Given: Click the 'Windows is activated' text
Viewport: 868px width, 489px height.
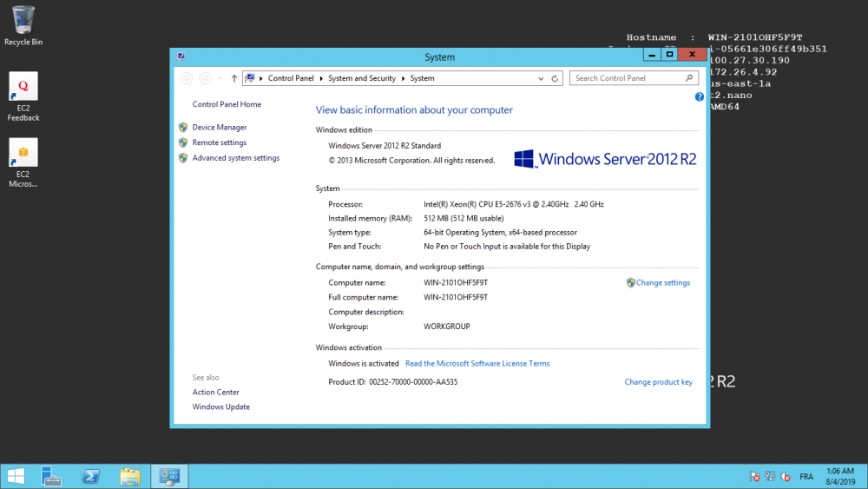Looking at the screenshot, I should coord(363,364).
